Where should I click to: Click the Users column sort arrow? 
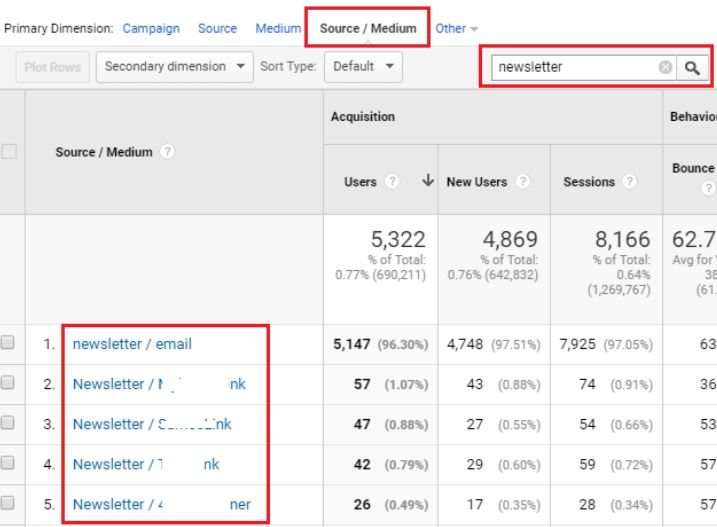point(429,181)
